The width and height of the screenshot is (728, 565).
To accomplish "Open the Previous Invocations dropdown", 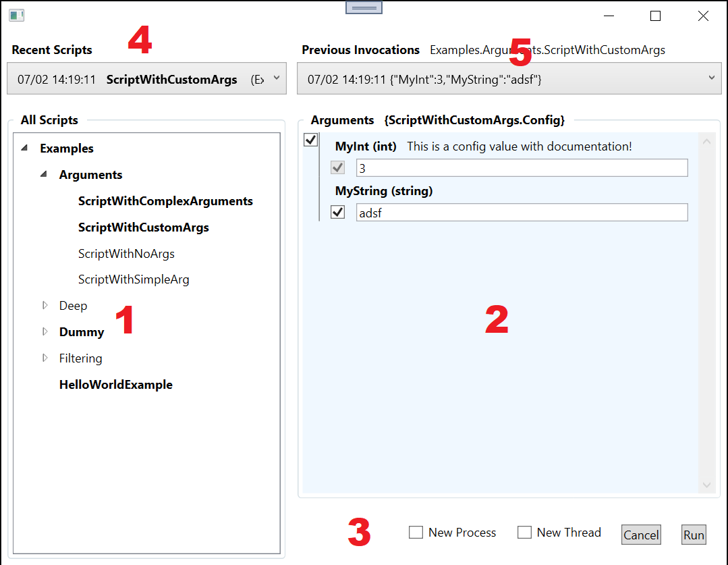I will [x=509, y=78].
